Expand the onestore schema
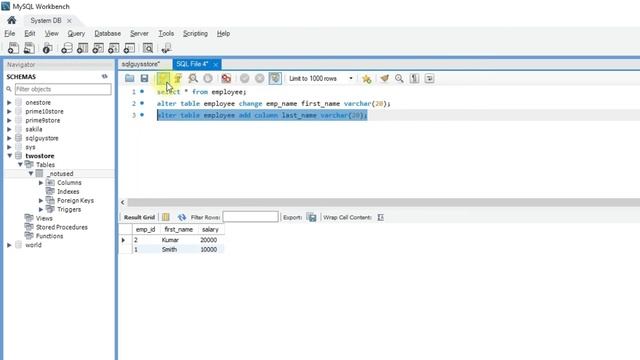Image resolution: width=640 pixels, height=360 pixels. coord(9,102)
